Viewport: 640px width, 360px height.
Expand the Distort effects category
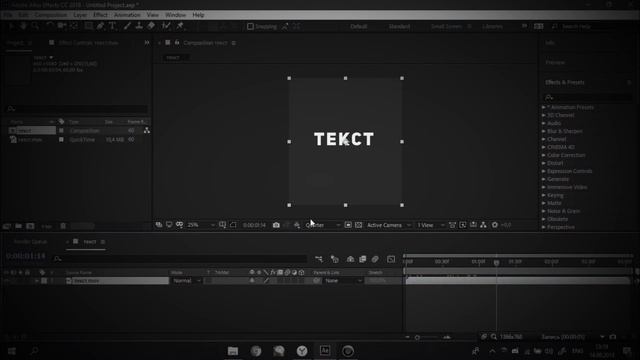pyautogui.click(x=544, y=163)
